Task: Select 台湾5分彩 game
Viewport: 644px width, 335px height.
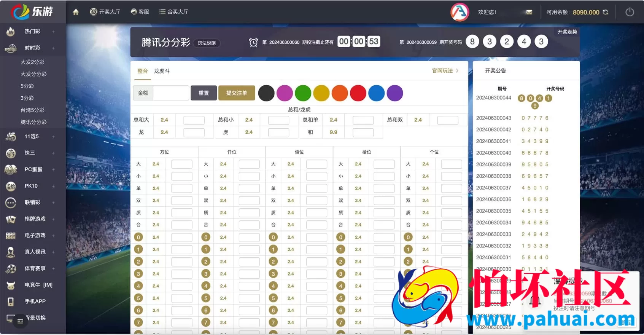Action: pyautogui.click(x=32, y=110)
